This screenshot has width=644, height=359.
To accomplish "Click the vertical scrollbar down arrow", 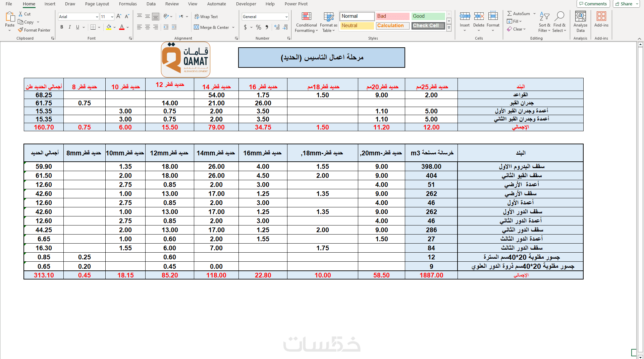I will pyautogui.click(x=640, y=357).
